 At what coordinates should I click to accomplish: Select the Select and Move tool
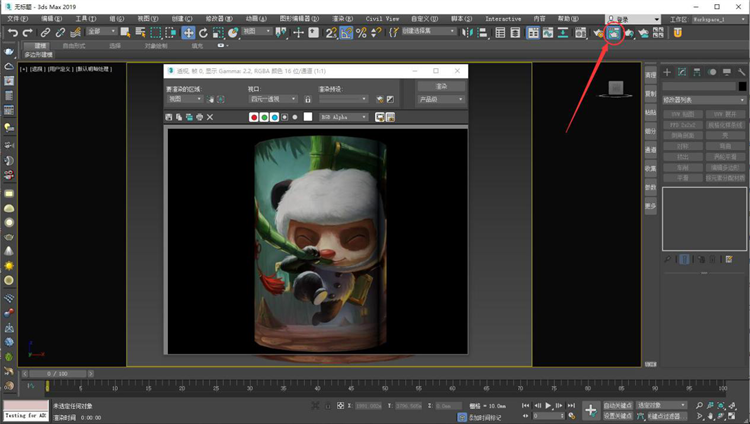188,33
